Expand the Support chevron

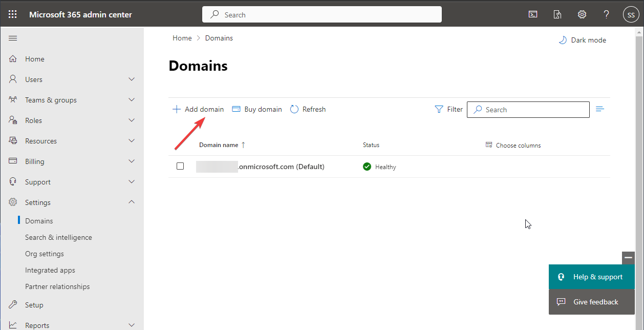point(132,182)
